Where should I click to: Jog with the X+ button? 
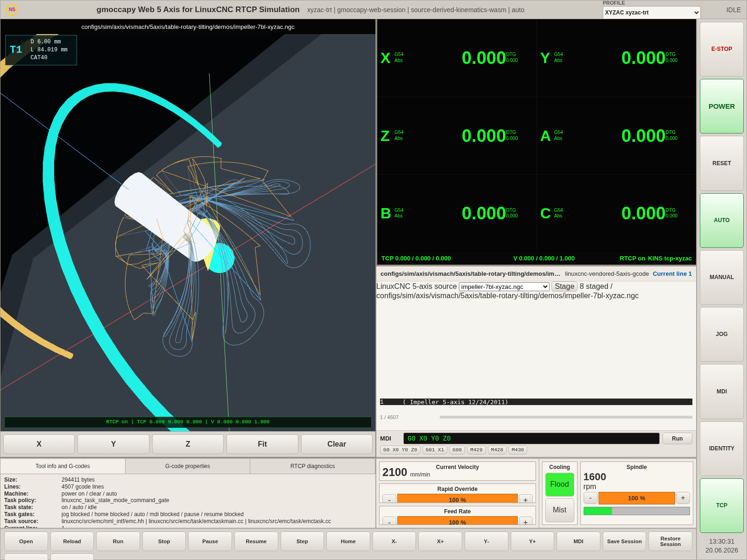pos(440,541)
